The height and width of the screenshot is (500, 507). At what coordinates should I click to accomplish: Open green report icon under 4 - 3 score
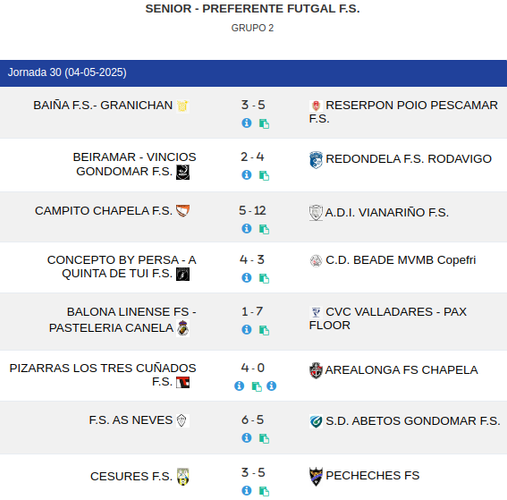264,278
